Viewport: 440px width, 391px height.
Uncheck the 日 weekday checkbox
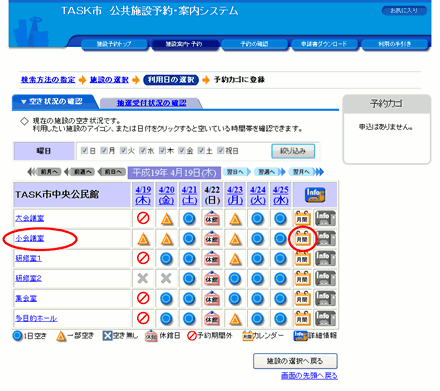click(84, 150)
